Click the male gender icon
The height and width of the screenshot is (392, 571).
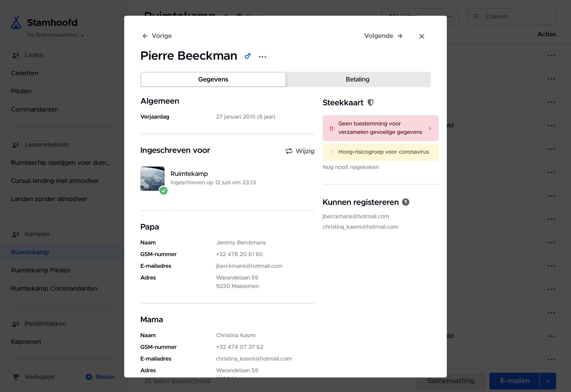(247, 56)
